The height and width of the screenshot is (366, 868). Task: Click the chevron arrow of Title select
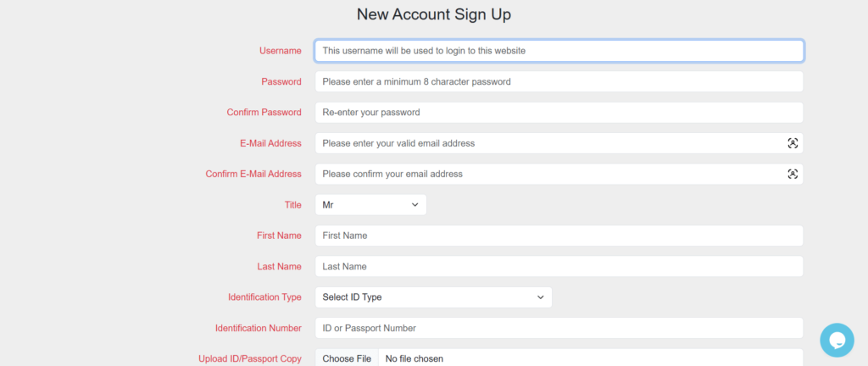415,204
